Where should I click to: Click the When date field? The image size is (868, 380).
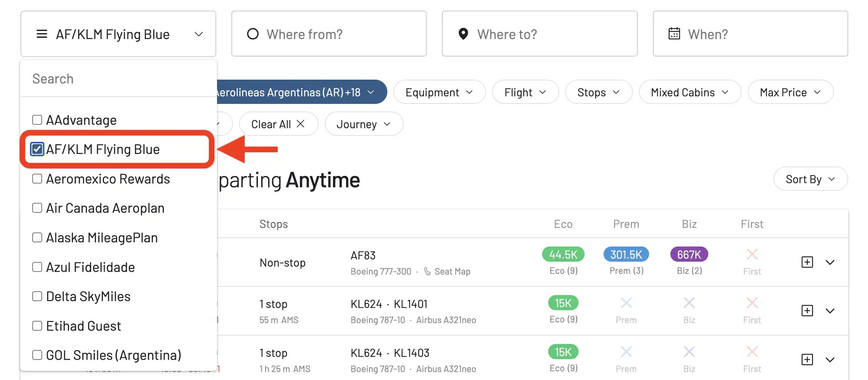(750, 34)
